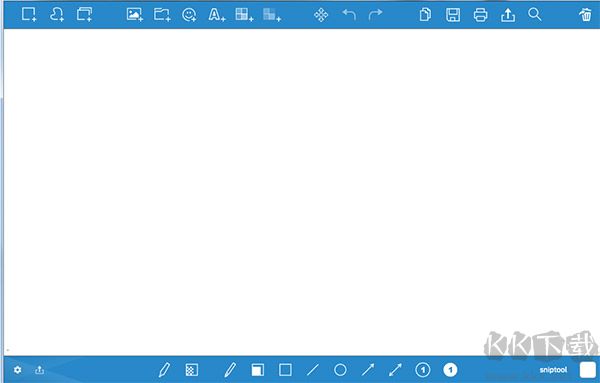Select the circle shape tool
The image size is (600, 383).
[340, 370]
